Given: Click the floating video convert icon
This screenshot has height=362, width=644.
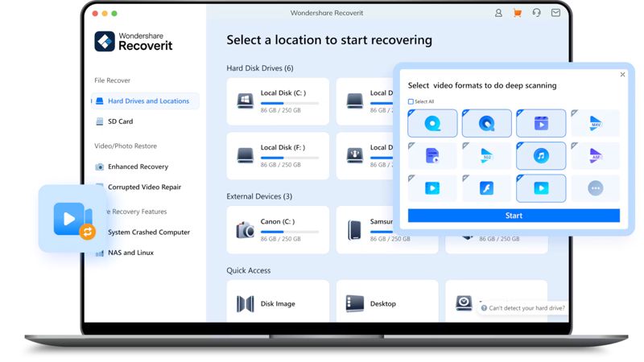Looking at the screenshot, I should point(73,219).
